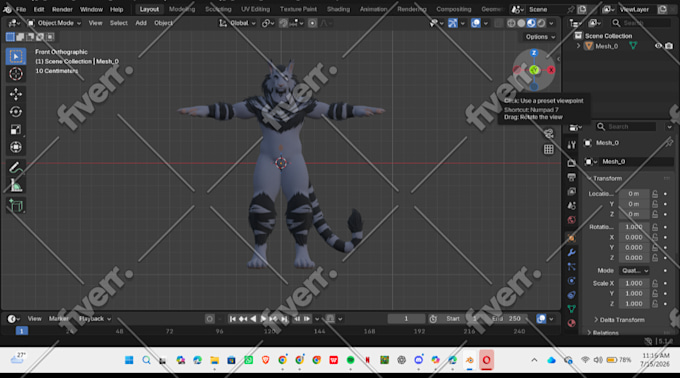Open the Options dropdown
The image size is (680, 378).
[540, 37]
